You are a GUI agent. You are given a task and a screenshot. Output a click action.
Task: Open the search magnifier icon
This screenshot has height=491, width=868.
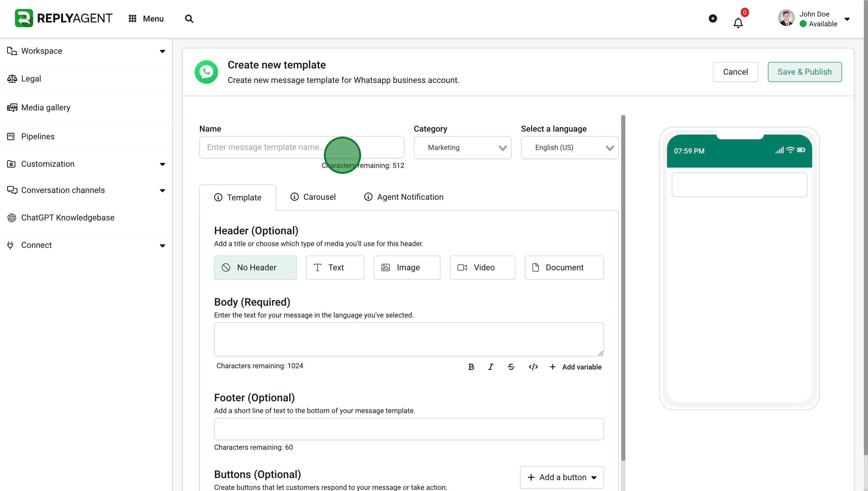189,19
